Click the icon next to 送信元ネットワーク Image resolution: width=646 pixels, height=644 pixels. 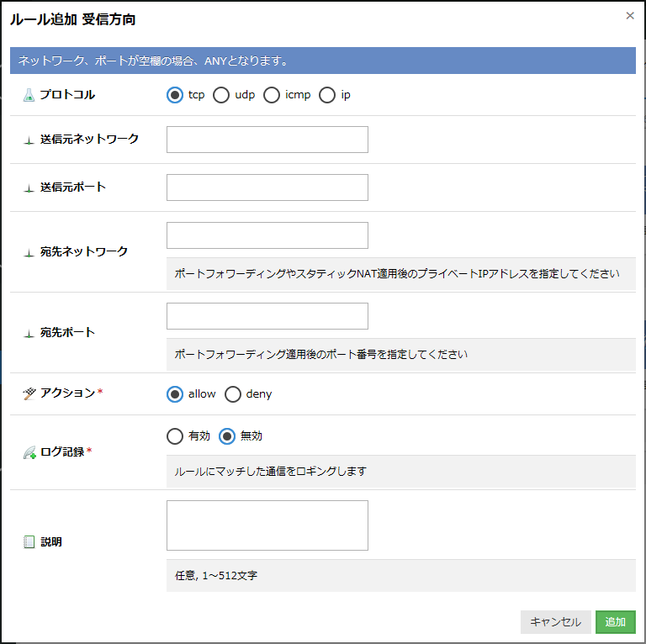click(x=29, y=140)
